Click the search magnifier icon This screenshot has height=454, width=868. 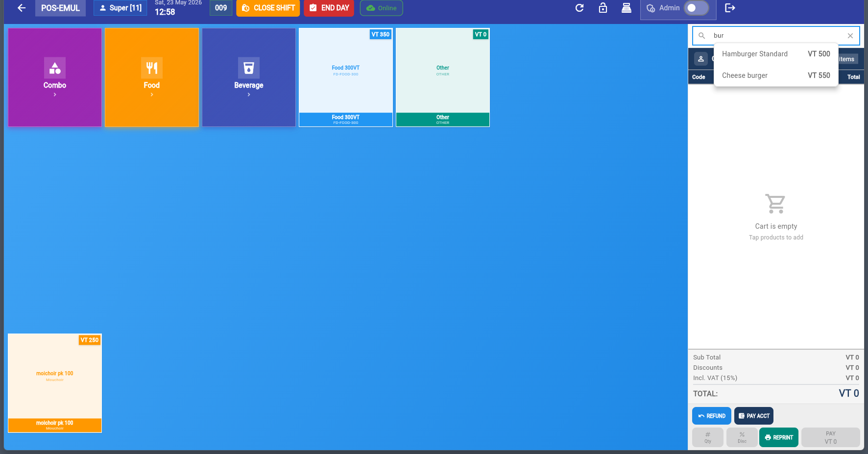point(702,36)
